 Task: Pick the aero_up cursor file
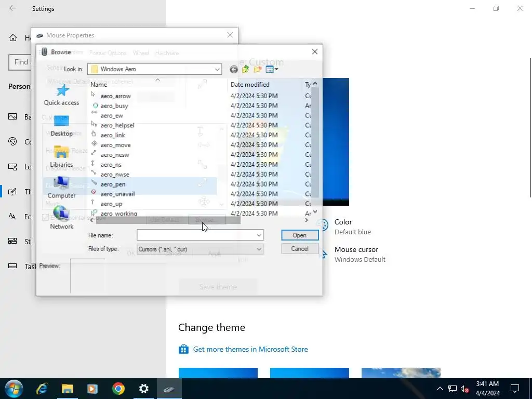[111, 204]
